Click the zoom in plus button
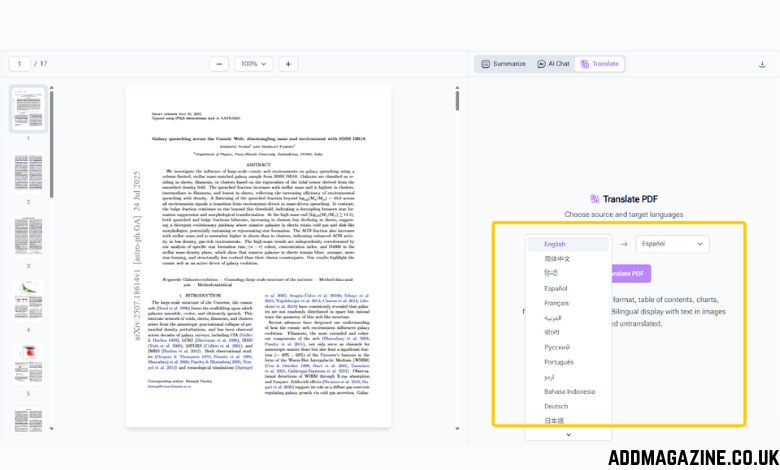780x470 pixels. 288,64
